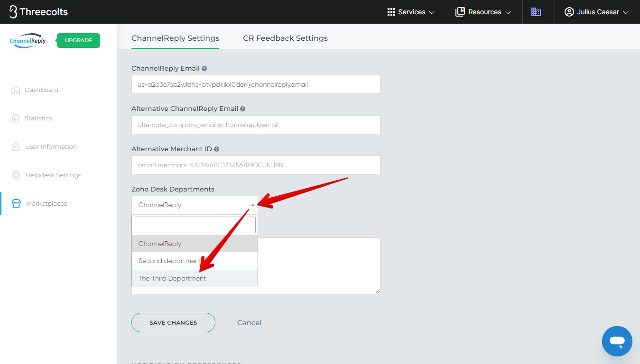Screen dimensions: 640x364
Task: Click the Marketplaces store icon
Action: pyautogui.click(x=16, y=203)
